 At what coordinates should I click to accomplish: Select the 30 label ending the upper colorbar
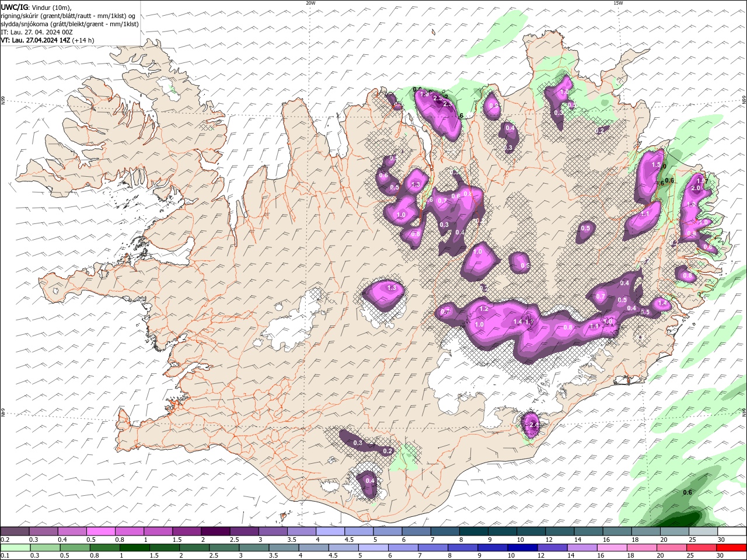[721, 540]
